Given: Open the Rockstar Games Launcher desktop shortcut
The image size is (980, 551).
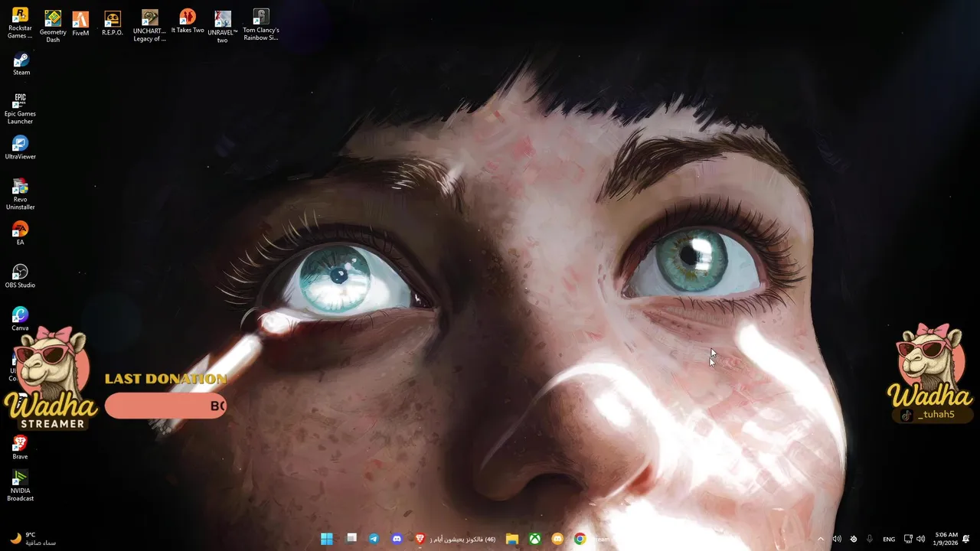Looking at the screenshot, I should [20, 23].
